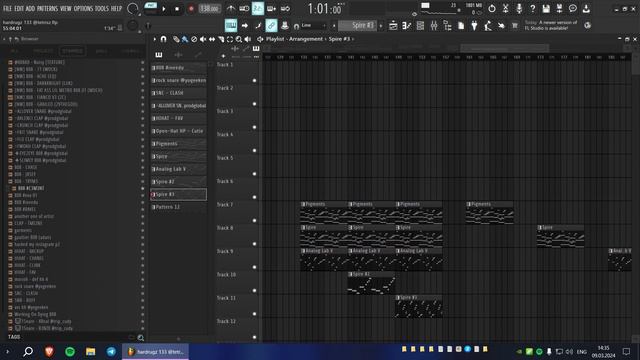Toggle loop recording icon

(285, 8)
